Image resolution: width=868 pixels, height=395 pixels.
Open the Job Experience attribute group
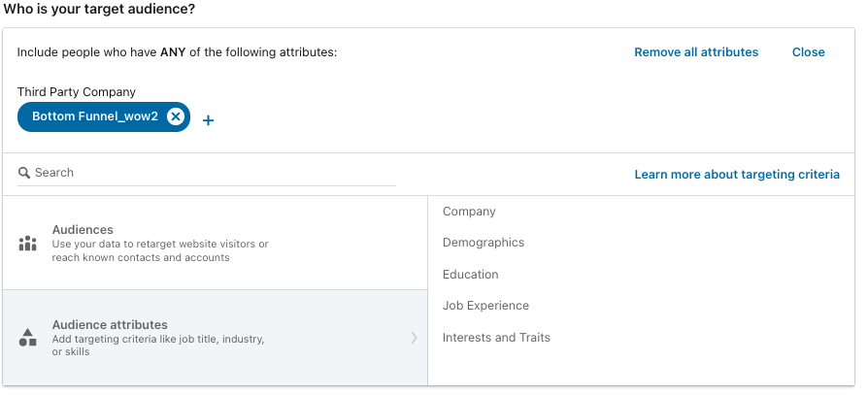(485, 306)
